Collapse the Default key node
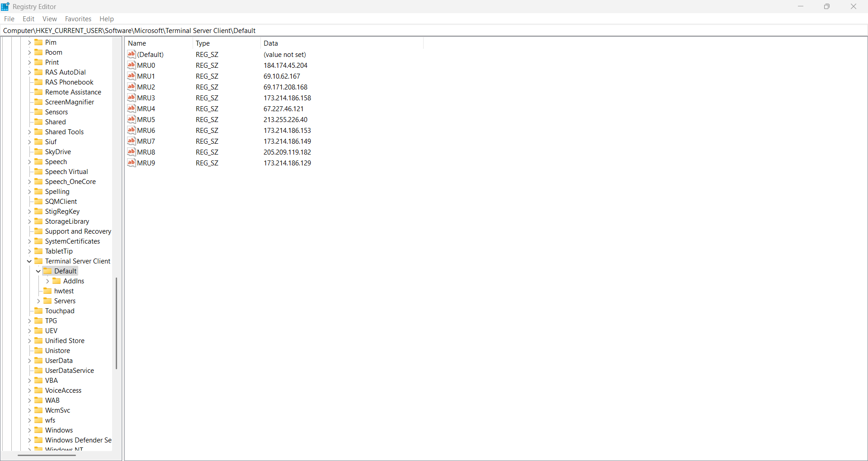This screenshot has width=868, height=461. 38,271
